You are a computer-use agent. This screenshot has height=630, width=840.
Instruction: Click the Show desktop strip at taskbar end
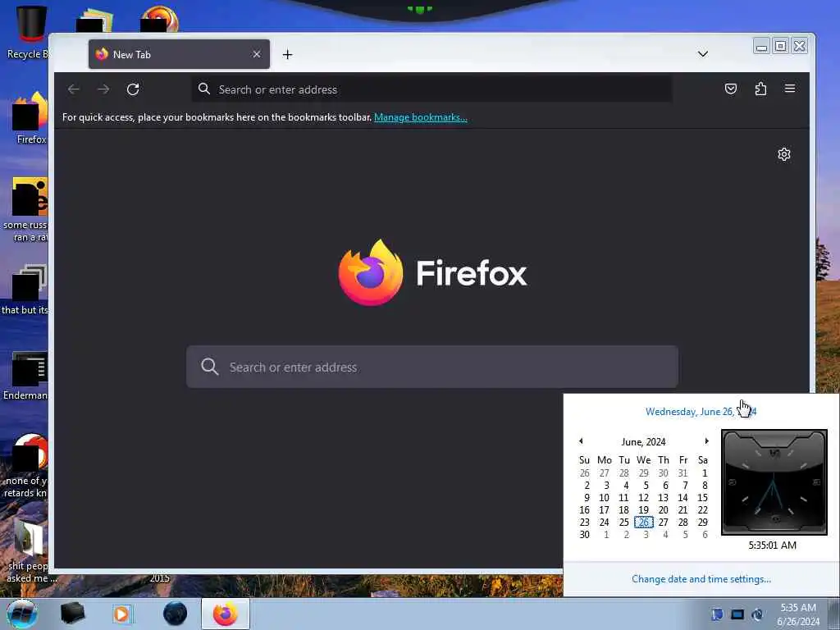coord(833,614)
